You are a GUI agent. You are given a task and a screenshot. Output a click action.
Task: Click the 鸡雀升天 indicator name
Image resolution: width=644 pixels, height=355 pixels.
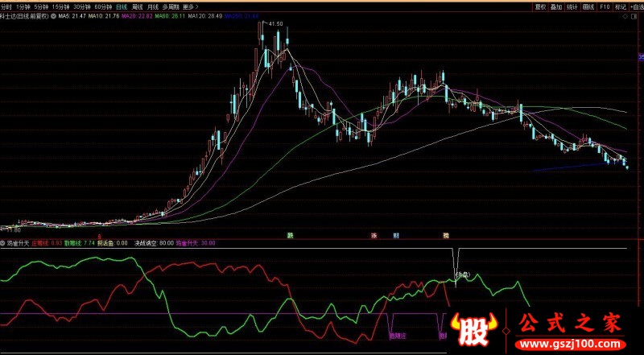[x=18, y=243]
